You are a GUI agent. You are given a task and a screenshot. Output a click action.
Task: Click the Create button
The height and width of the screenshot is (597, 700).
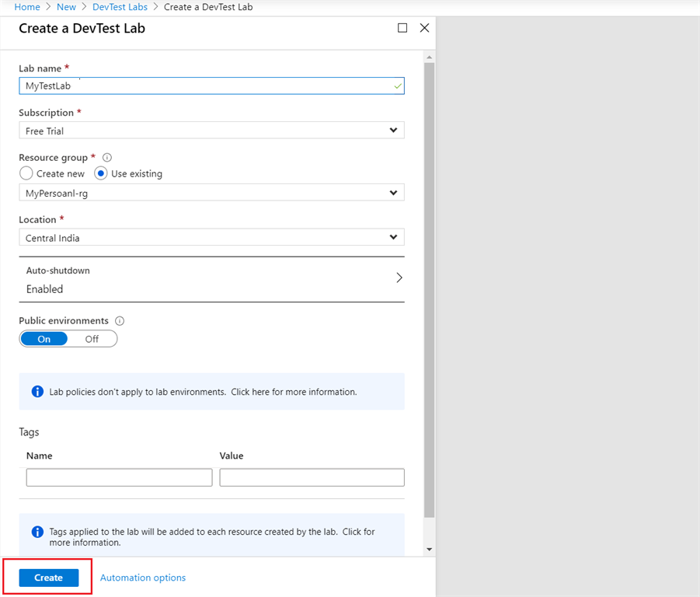(47, 578)
